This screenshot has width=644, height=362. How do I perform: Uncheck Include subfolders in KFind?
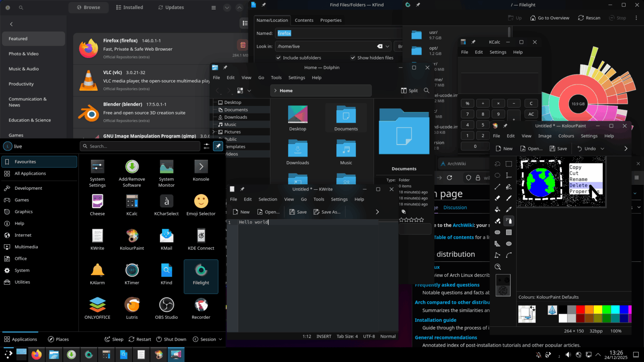[278, 58]
